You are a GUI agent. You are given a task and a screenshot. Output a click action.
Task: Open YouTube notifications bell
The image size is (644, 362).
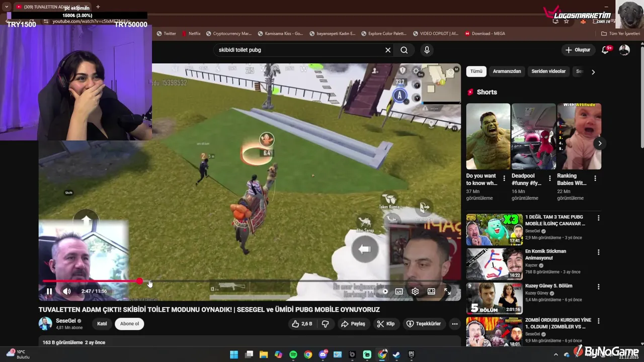click(x=606, y=50)
